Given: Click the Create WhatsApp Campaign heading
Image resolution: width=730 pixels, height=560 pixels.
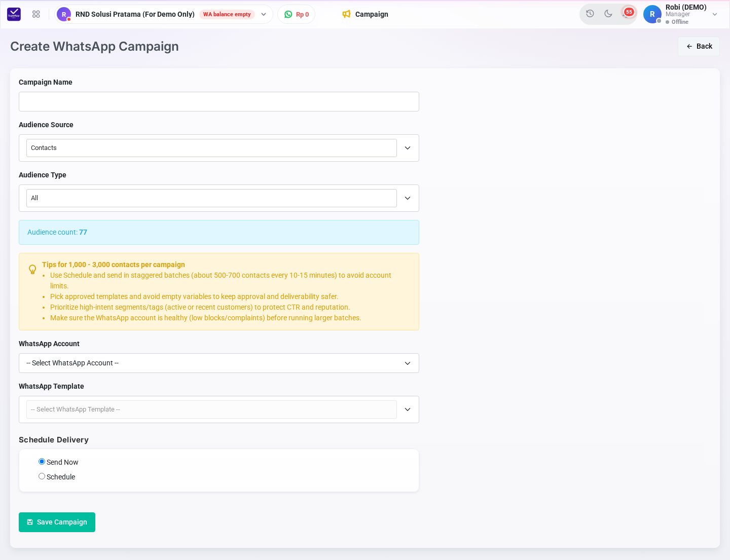Looking at the screenshot, I should pos(94,46).
